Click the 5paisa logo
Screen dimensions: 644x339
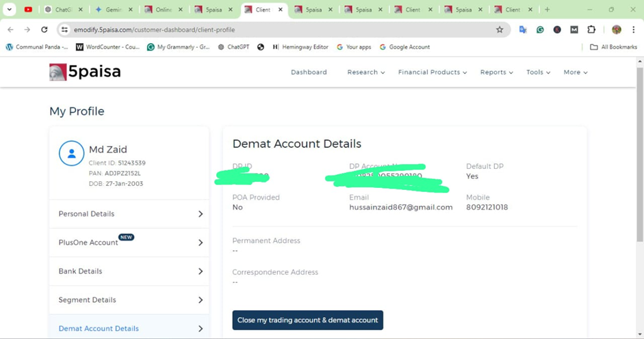(x=85, y=72)
